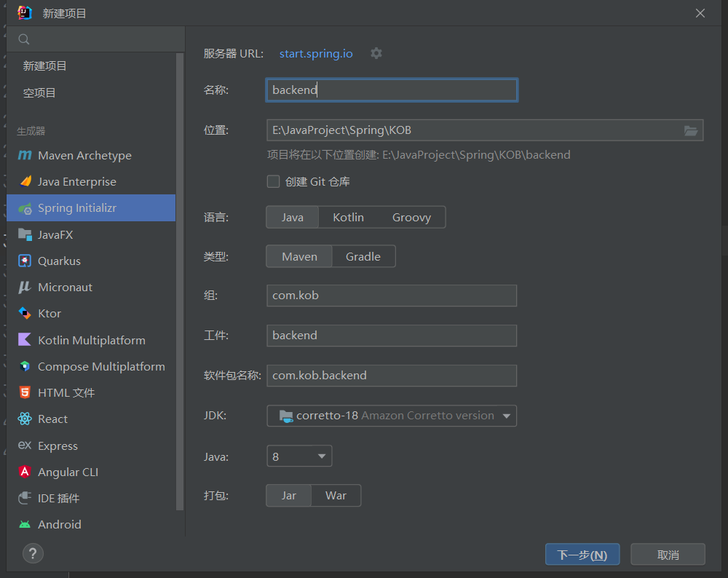Image resolution: width=728 pixels, height=578 pixels.
Task: Enable the 创建 Git 仓库 checkbox
Action: tap(274, 181)
